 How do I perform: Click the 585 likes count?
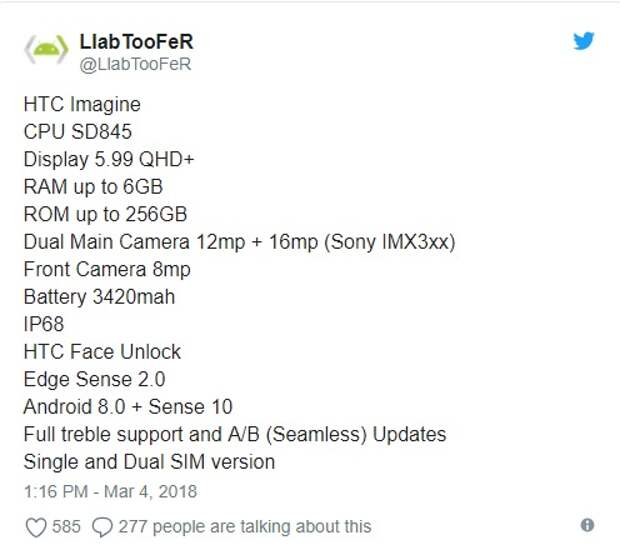(66, 526)
